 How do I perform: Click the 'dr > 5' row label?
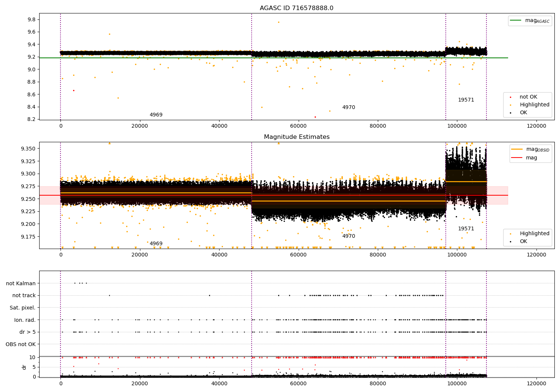[x=28, y=332]
